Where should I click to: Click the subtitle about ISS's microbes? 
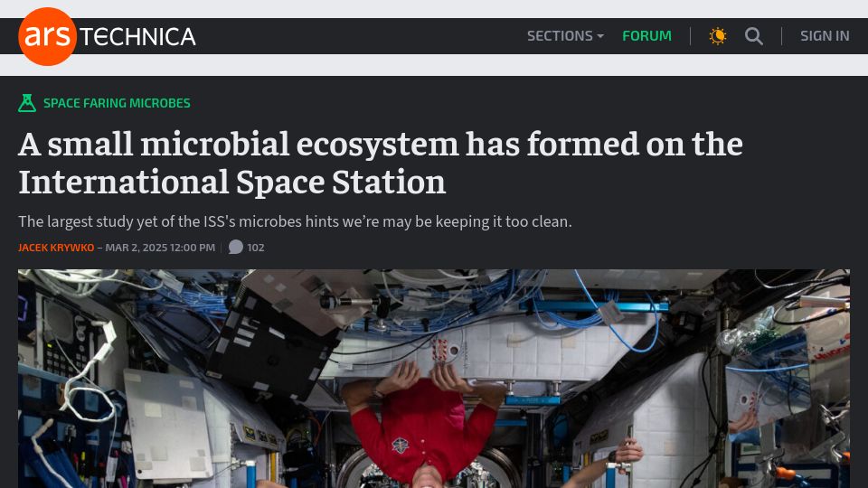[295, 221]
